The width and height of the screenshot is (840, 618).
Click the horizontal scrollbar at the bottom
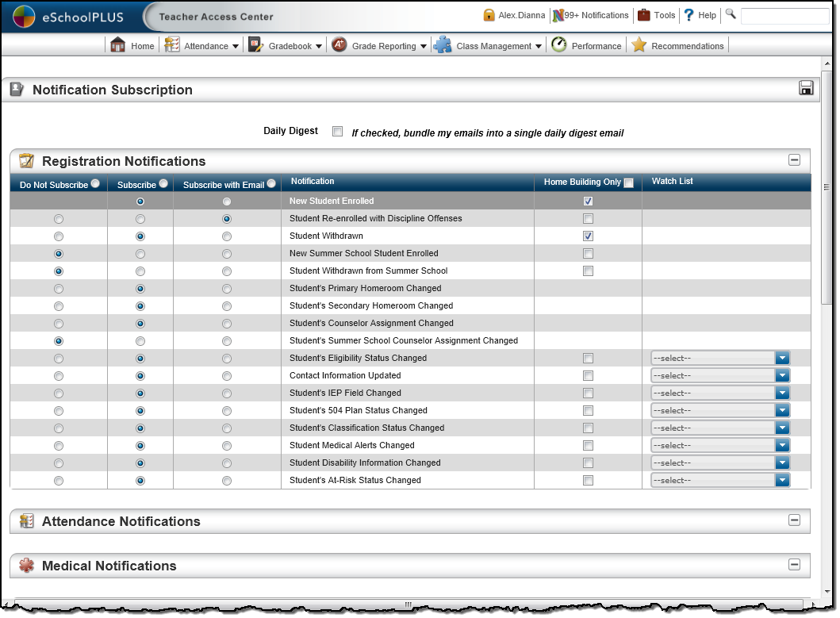click(409, 605)
